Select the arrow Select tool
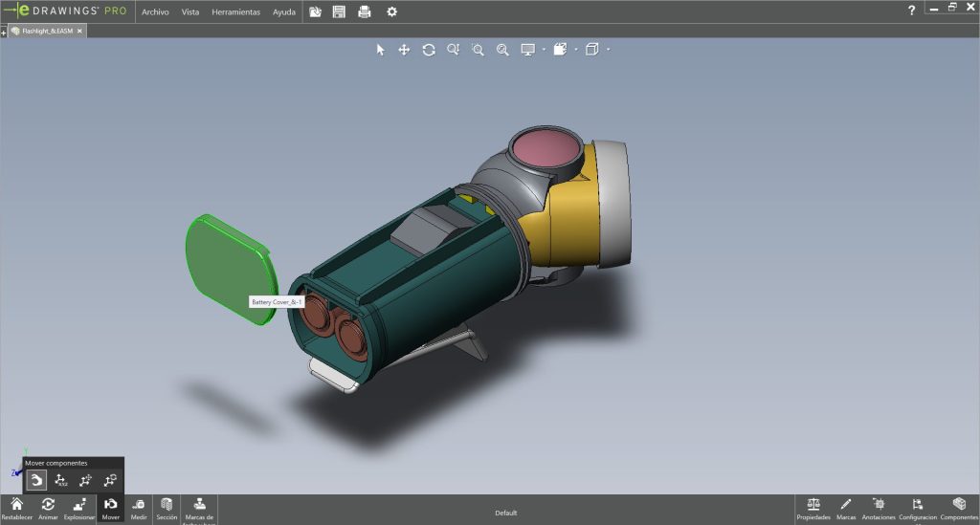 coord(380,50)
